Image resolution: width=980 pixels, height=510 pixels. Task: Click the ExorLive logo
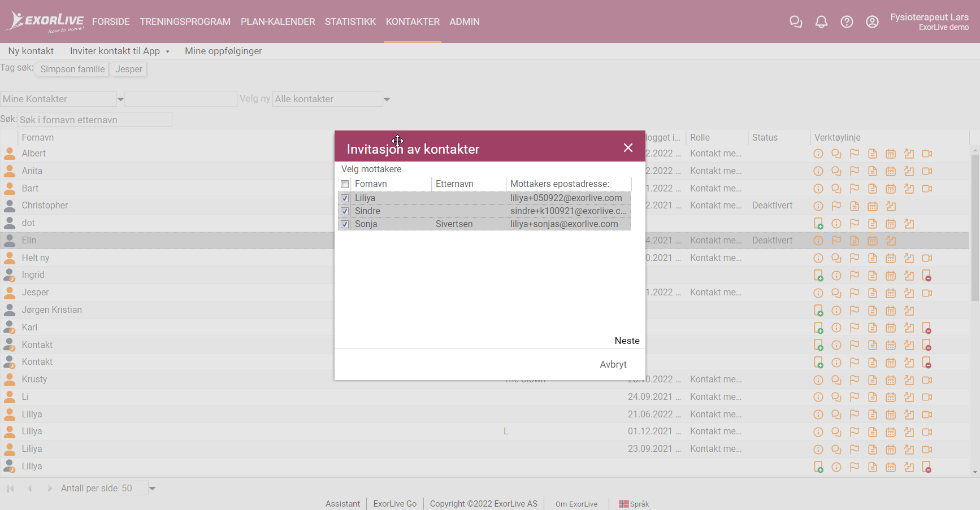coord(46,21)
